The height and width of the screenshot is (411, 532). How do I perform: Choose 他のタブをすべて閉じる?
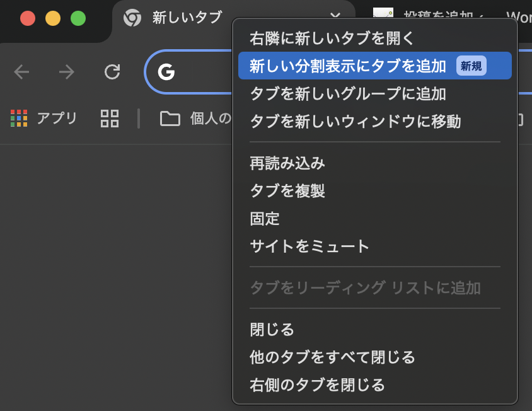(x=332, y=357)
